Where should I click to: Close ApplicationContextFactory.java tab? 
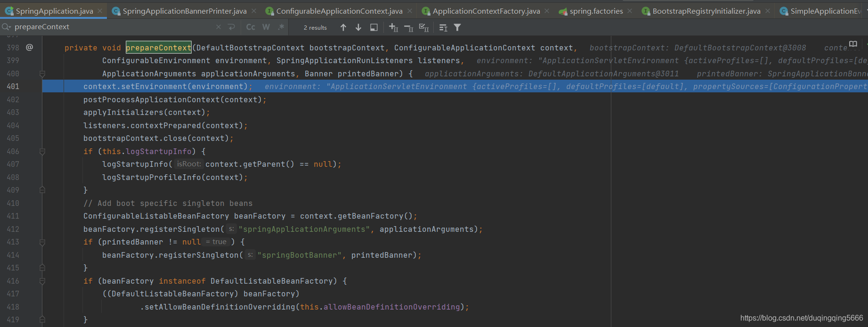tap(547, 11)
